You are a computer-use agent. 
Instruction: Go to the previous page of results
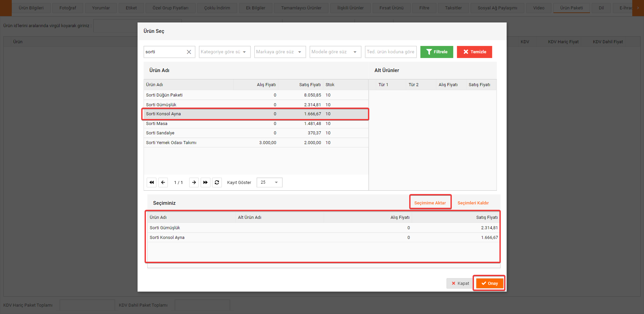[163, 182]
